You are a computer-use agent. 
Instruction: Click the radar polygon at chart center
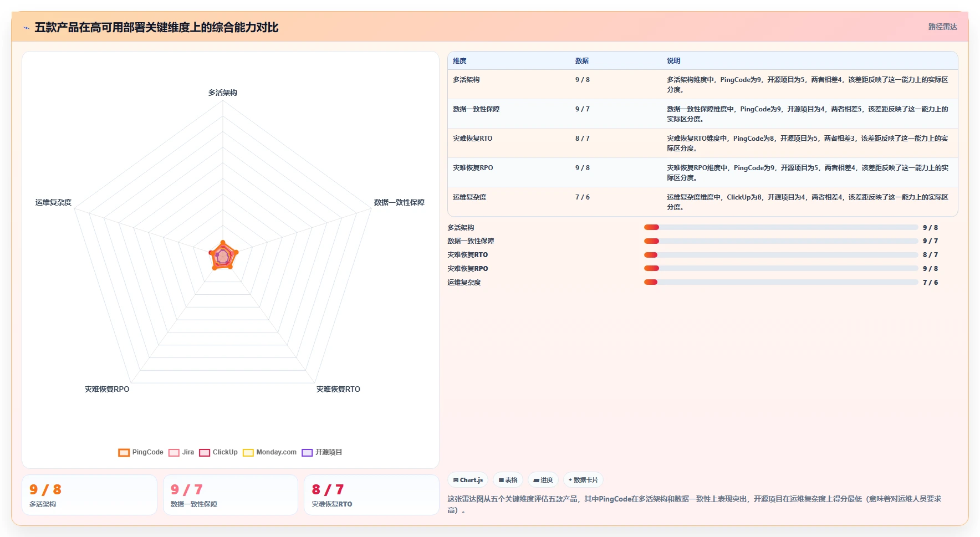(x=223, y=256)
